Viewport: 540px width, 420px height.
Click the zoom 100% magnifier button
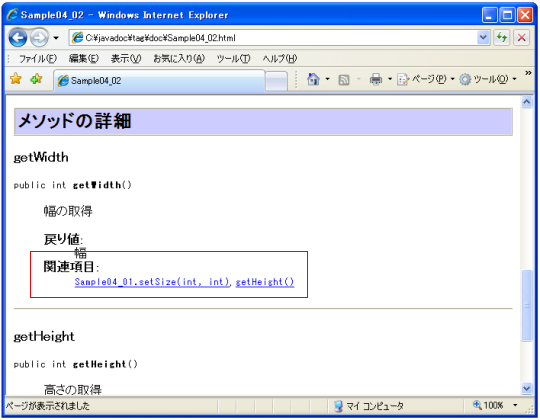pos(488,406)
